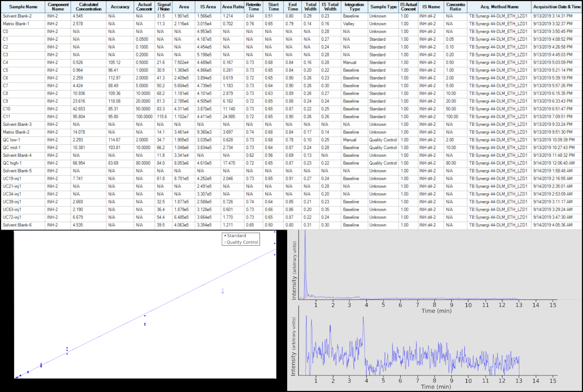Click the Signal / Noise column header
The width and height of the screenshot is (583, 392).
(x=164, y=7)
